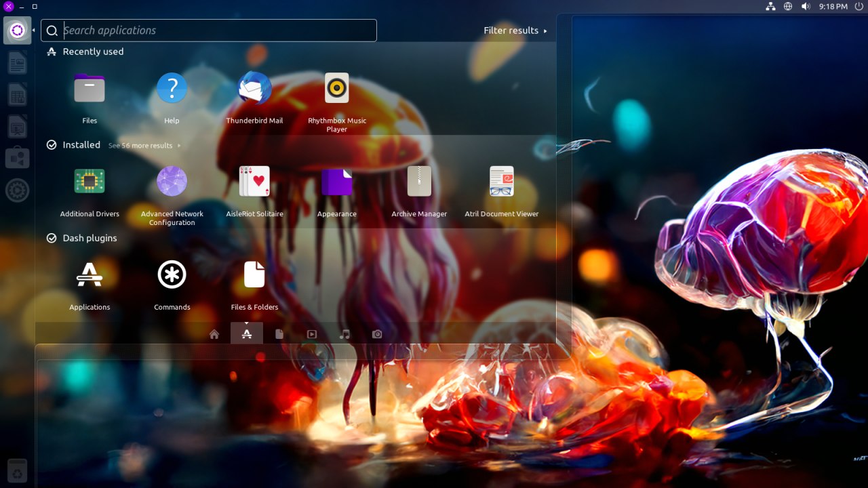Start Rhythmbox Music Player

(x=337, y=89)
